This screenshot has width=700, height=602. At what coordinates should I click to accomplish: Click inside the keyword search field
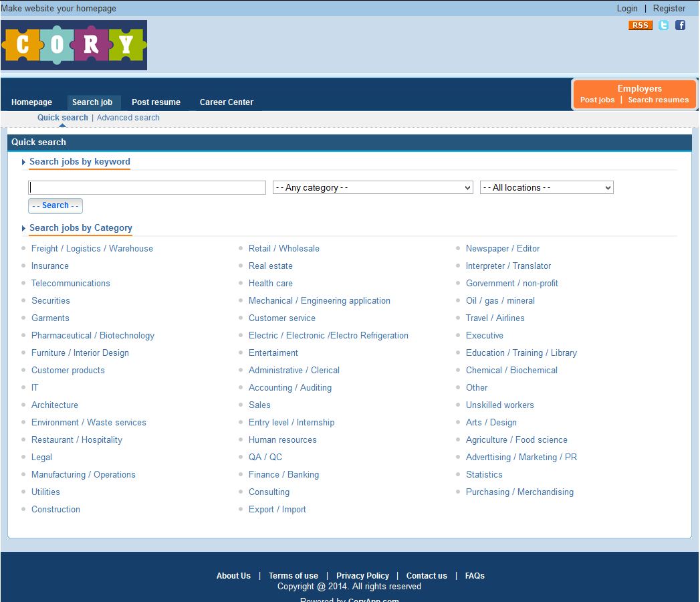pos(146,187)
